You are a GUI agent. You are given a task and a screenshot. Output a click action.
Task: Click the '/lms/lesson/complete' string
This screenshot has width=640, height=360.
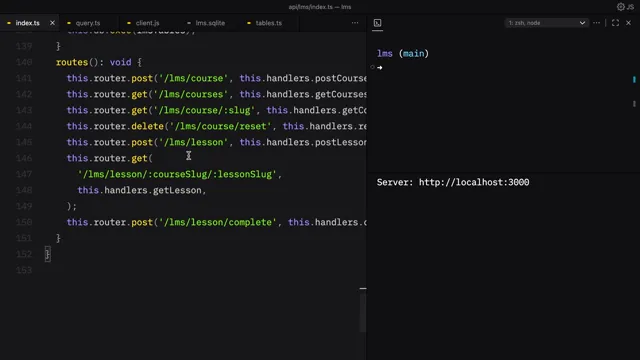pyautogui.click(x=217, y=222)
